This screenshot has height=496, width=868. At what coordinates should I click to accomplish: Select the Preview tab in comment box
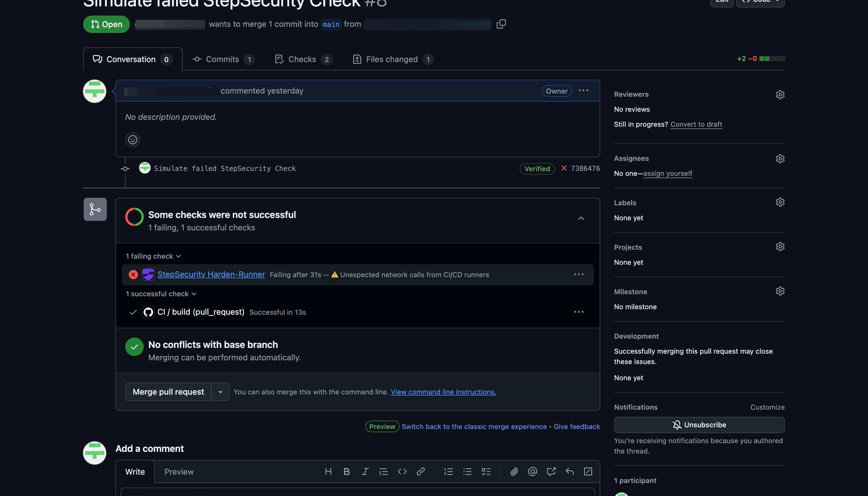pyautogui.click(x=179, y=472)
